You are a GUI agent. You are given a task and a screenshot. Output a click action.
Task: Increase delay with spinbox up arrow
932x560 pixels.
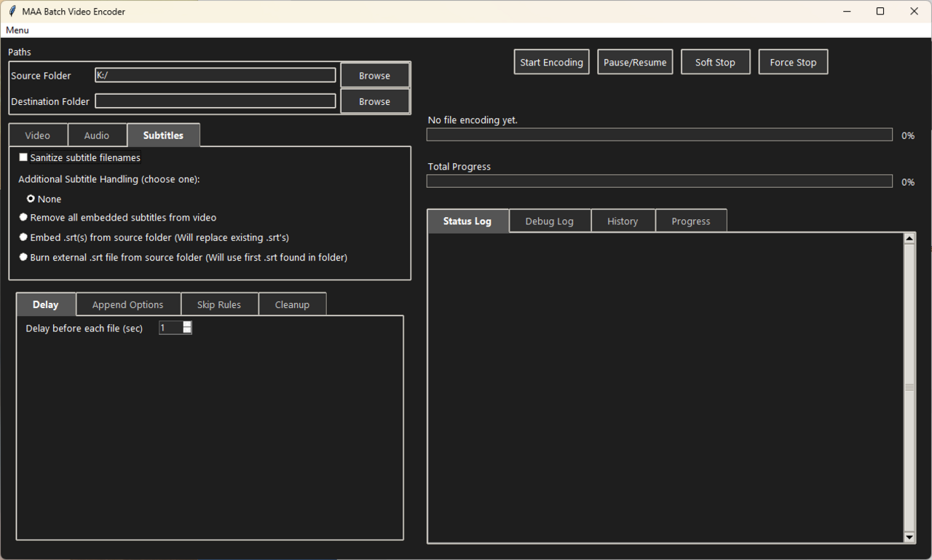pos(187,325)
